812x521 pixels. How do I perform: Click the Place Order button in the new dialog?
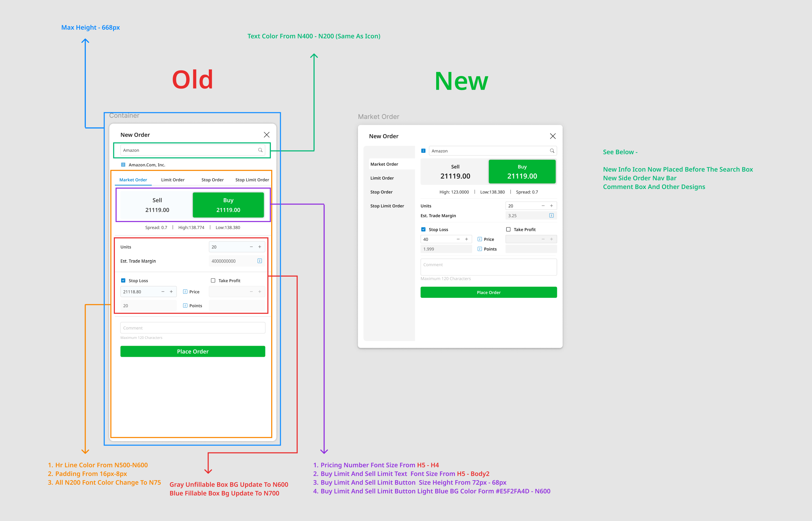tap(488, 292)
